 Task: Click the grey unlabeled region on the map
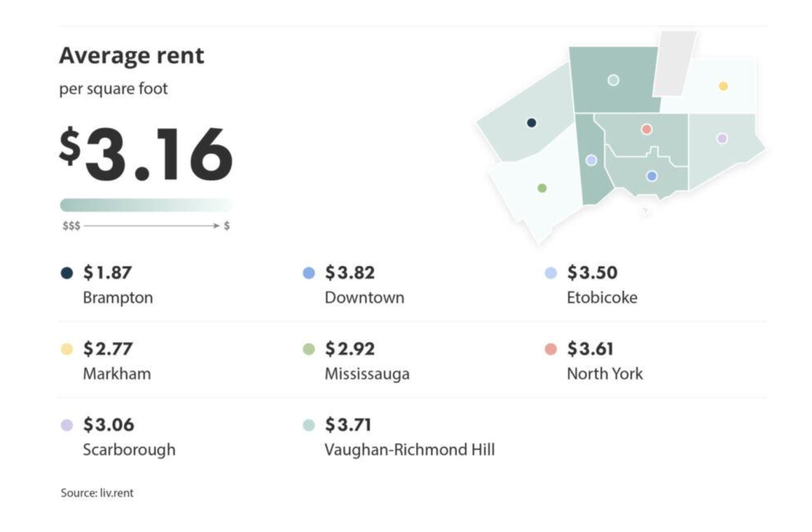click(674, 62)
